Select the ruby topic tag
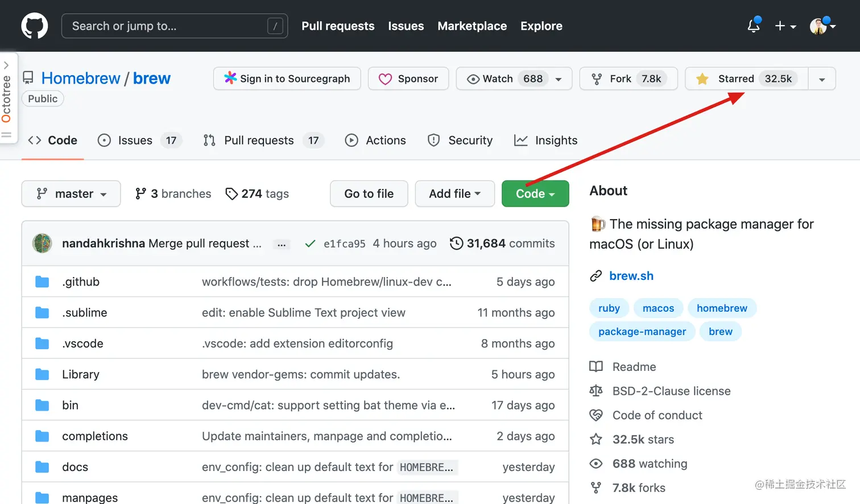Viewport: 860px width, 504px height. [609, 308]
